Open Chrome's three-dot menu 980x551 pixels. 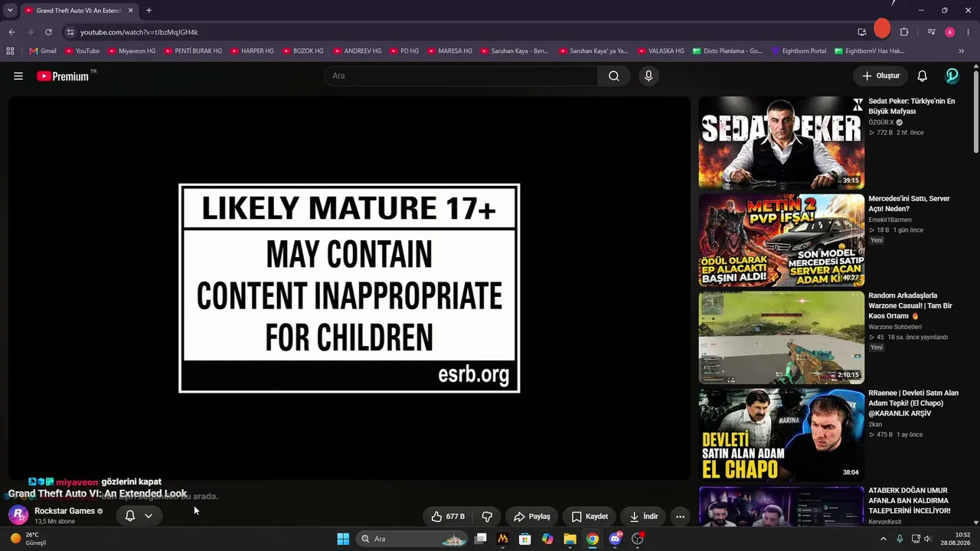(x=968, y=32)
